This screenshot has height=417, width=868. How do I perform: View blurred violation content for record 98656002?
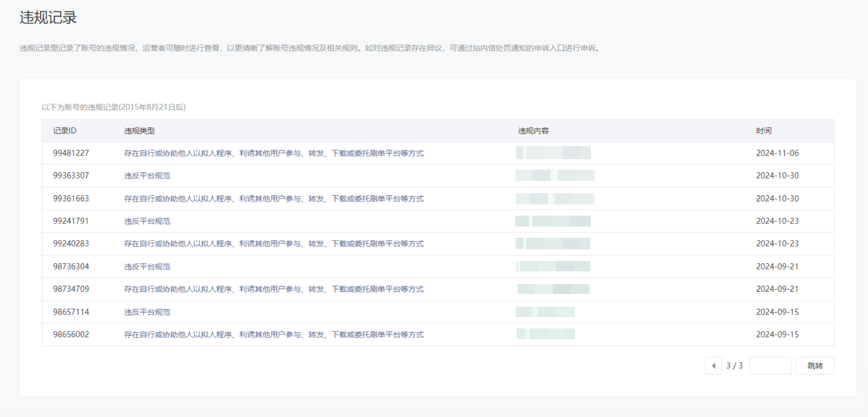546,334
